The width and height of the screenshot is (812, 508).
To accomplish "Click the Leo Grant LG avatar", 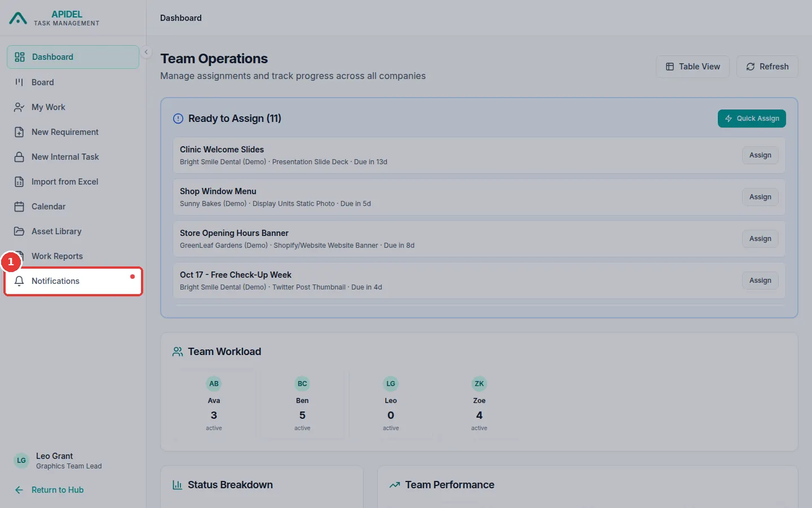I will click(x=21, y=461).
